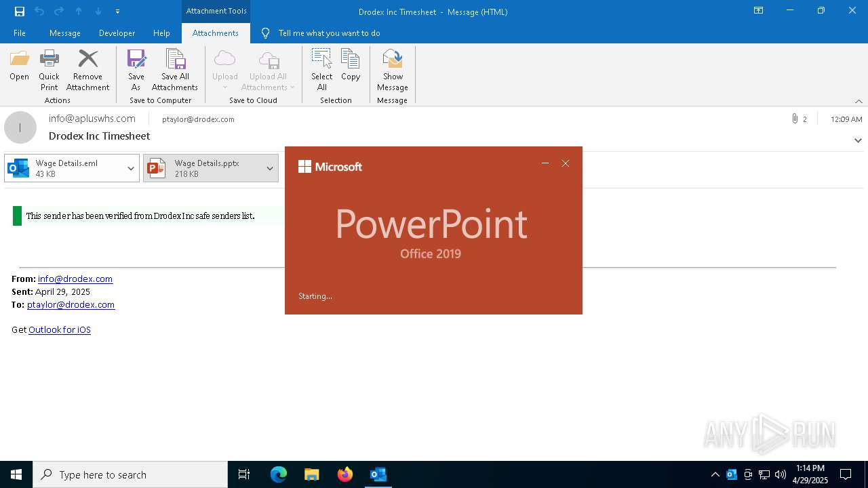868x488 pixels.
Task: Open the File menu
Action: click(x=20, y=33)
